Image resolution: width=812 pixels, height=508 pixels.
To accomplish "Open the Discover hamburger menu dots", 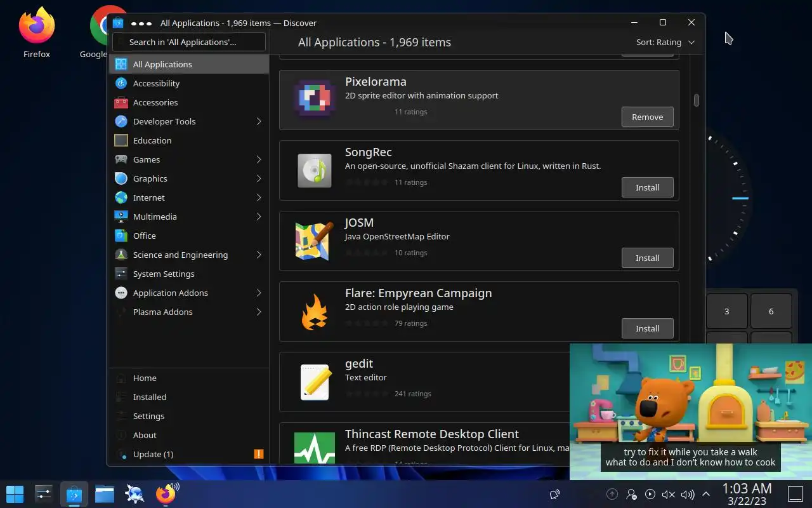I will point(141,23).
